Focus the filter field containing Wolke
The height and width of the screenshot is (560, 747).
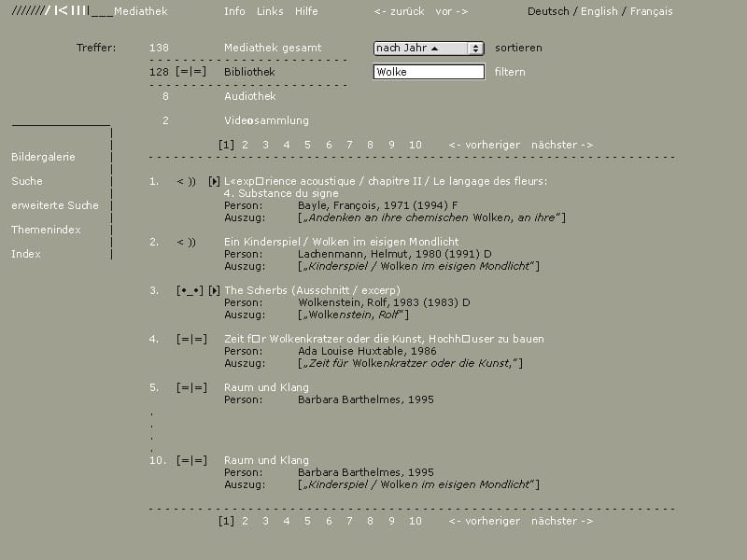coord(429,72)
